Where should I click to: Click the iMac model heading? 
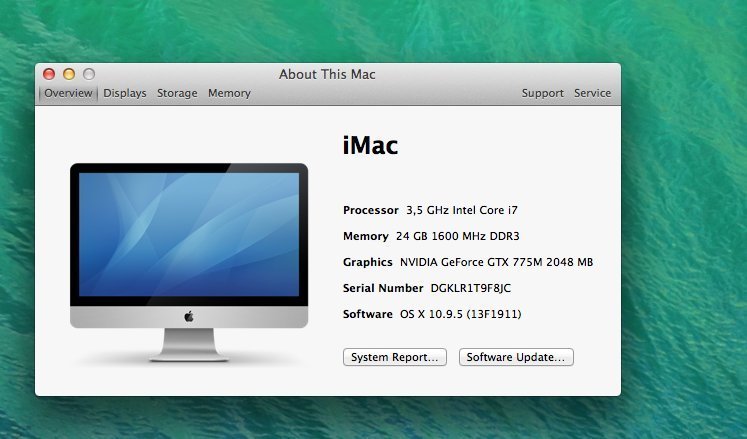[370, 145]
